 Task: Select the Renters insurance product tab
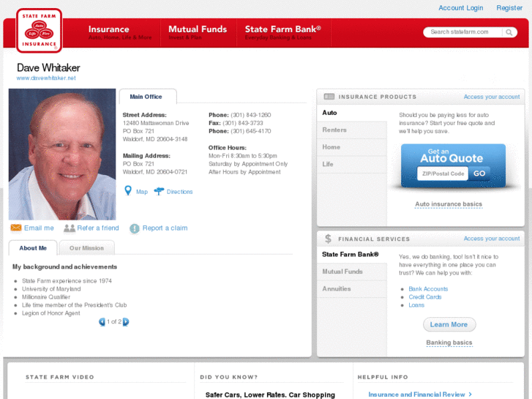352,130
